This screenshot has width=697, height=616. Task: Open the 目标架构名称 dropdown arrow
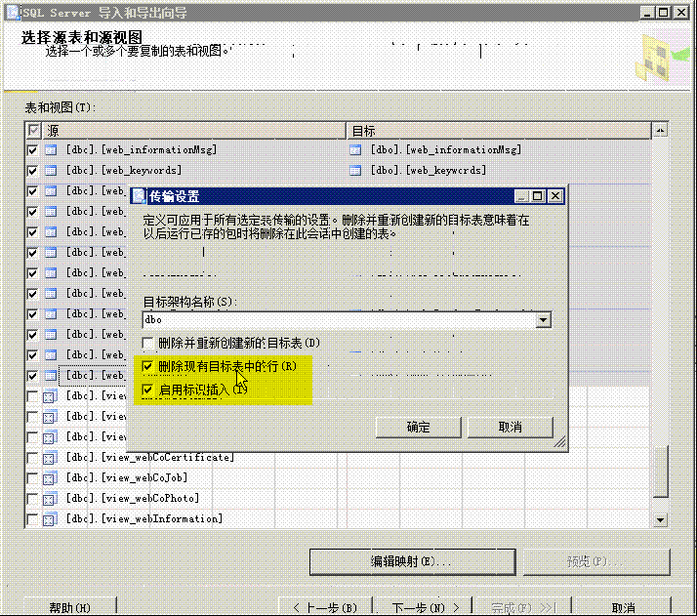point(544,320)
